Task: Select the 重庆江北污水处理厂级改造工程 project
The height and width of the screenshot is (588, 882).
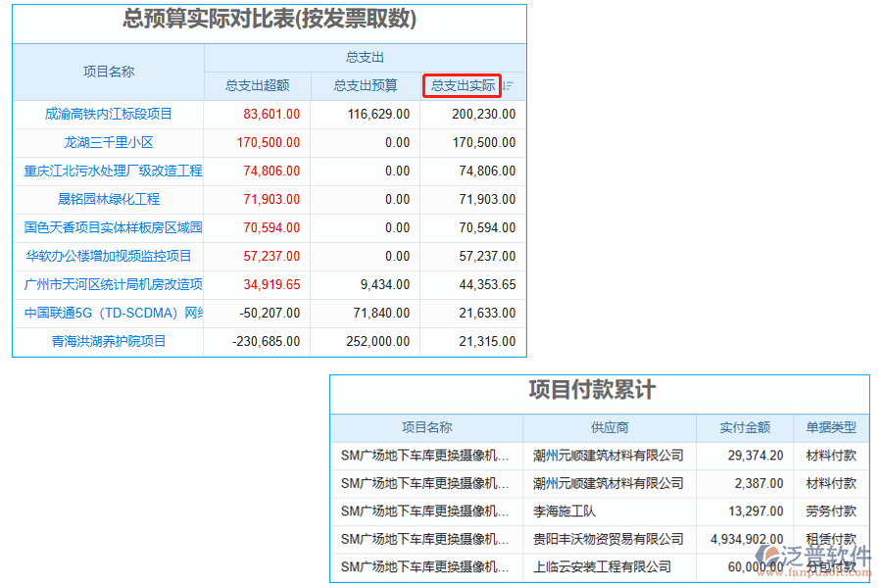Action: (x=106, y=171)
